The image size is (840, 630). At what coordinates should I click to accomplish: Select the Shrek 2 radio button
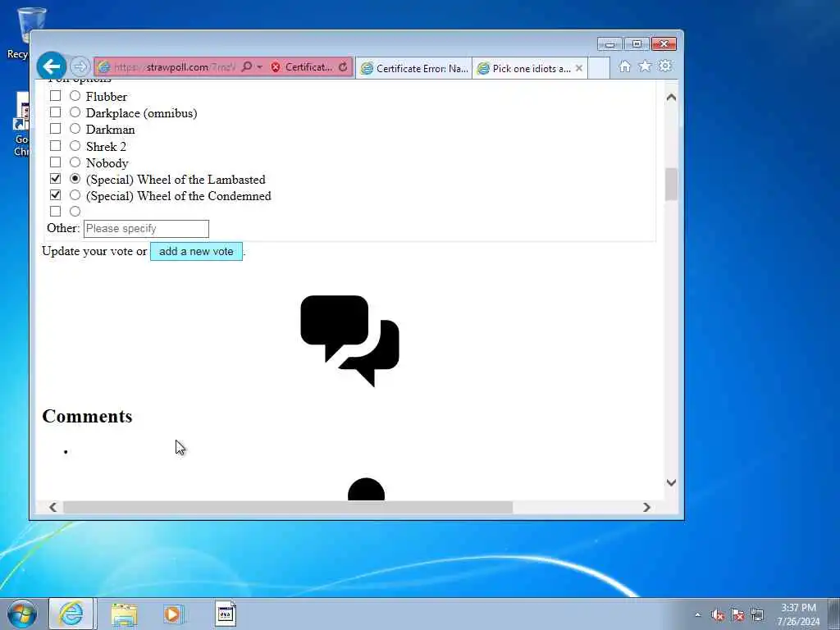coord(75,146)
